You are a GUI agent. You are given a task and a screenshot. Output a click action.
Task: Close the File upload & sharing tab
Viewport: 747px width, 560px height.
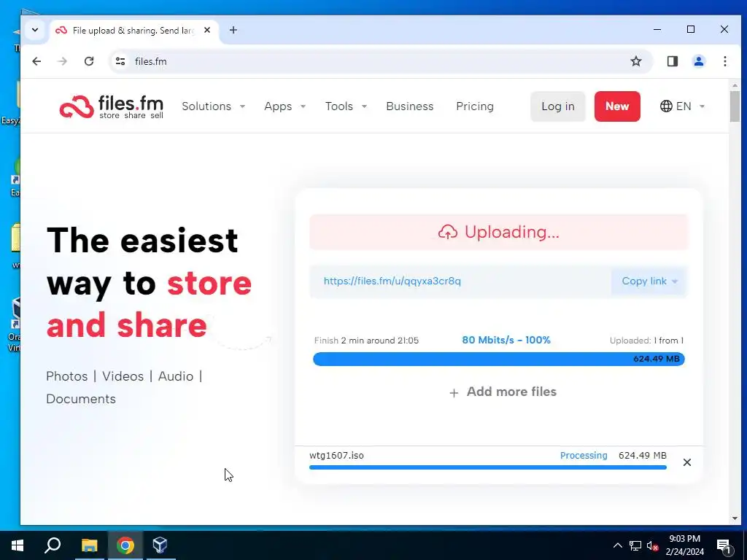207,30
